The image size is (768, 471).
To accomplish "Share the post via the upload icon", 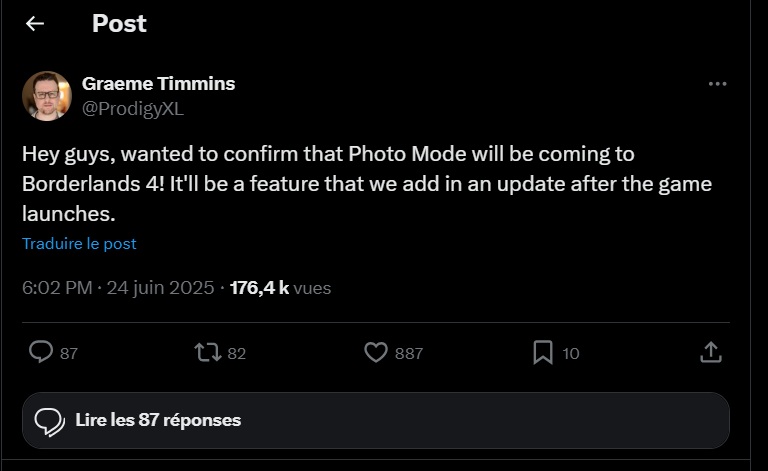I will [711, 353].
